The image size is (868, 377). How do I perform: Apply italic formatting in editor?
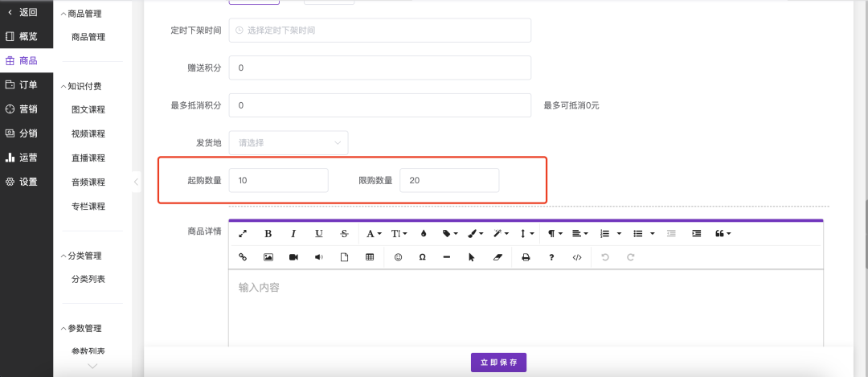click(x=293, y=234)
